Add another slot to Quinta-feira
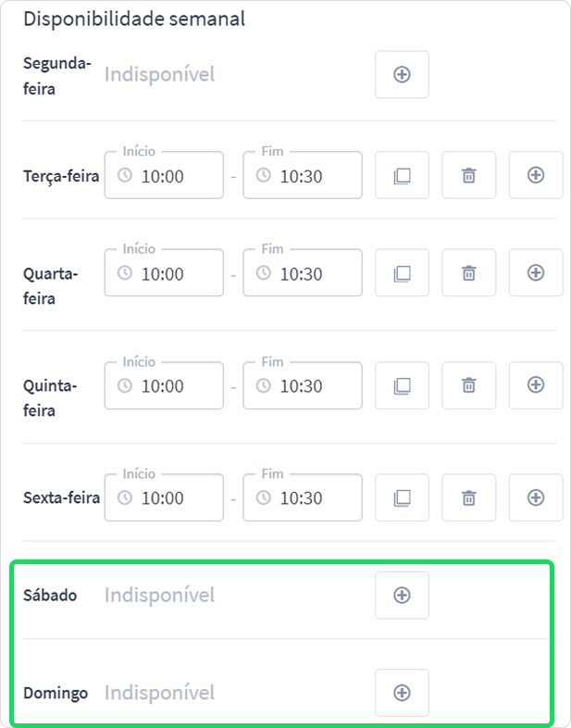571x728 pixels. point(536,385)
